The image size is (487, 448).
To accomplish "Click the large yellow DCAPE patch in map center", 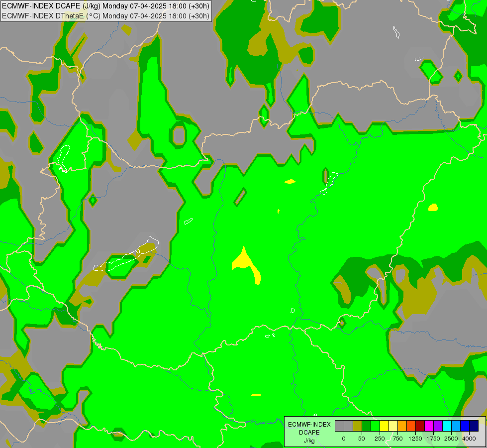I will coord(244,263).
